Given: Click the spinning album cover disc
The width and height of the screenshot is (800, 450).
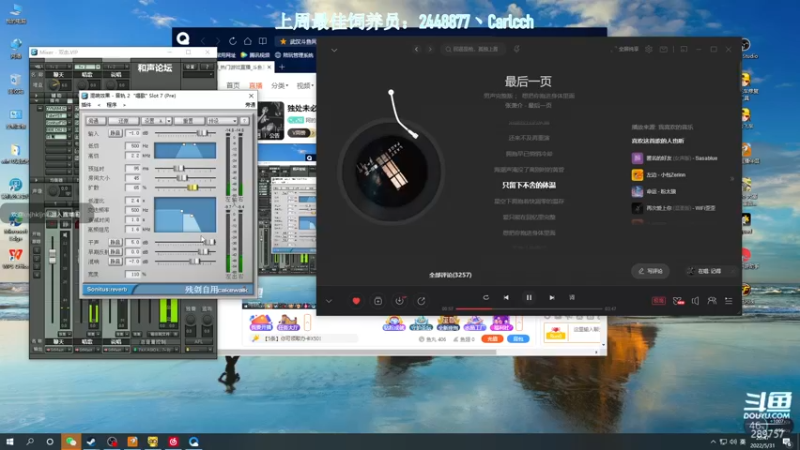Looking at the screenshot, I should pos(391,171).
